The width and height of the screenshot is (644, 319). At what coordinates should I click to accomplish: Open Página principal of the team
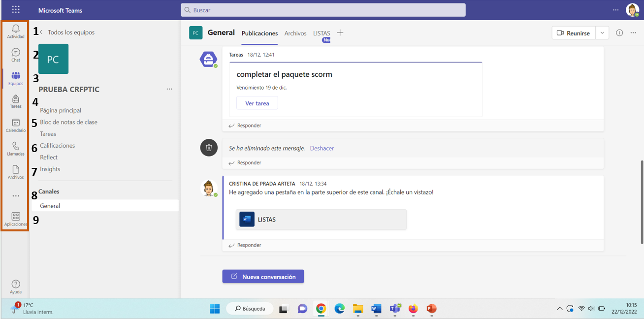(x=61, y=110)
